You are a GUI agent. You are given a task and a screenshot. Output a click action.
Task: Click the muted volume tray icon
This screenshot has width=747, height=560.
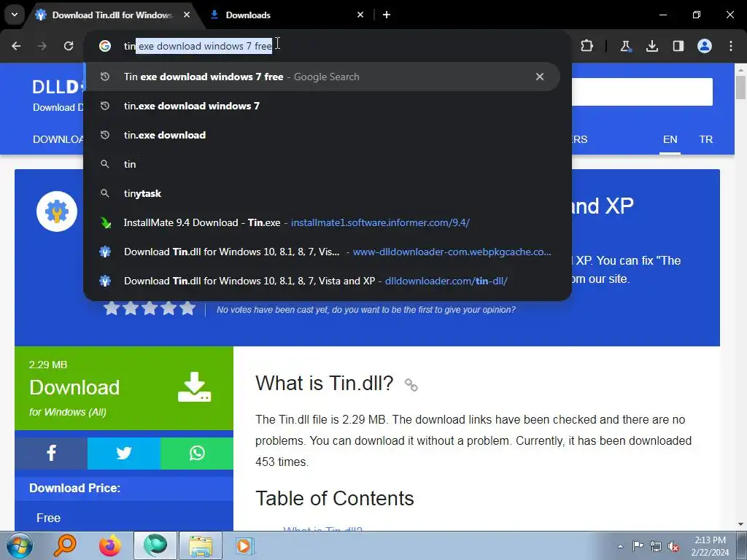click(673, 546)
